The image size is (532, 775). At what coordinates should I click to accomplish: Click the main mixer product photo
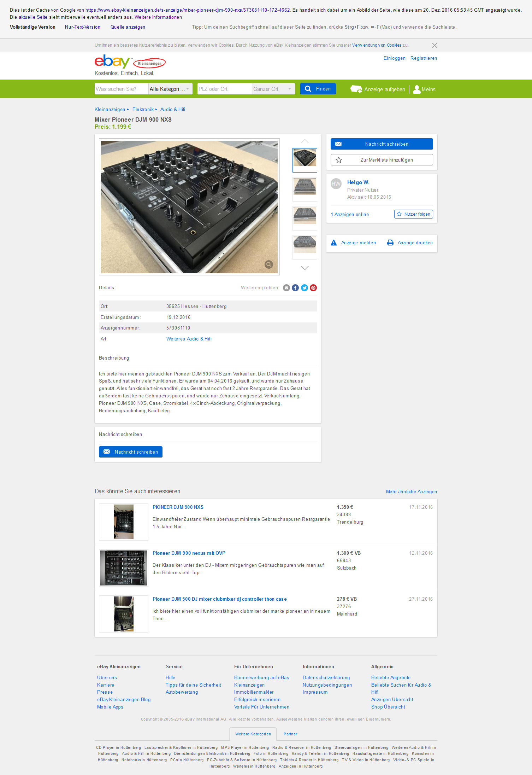tap(189, 207)
